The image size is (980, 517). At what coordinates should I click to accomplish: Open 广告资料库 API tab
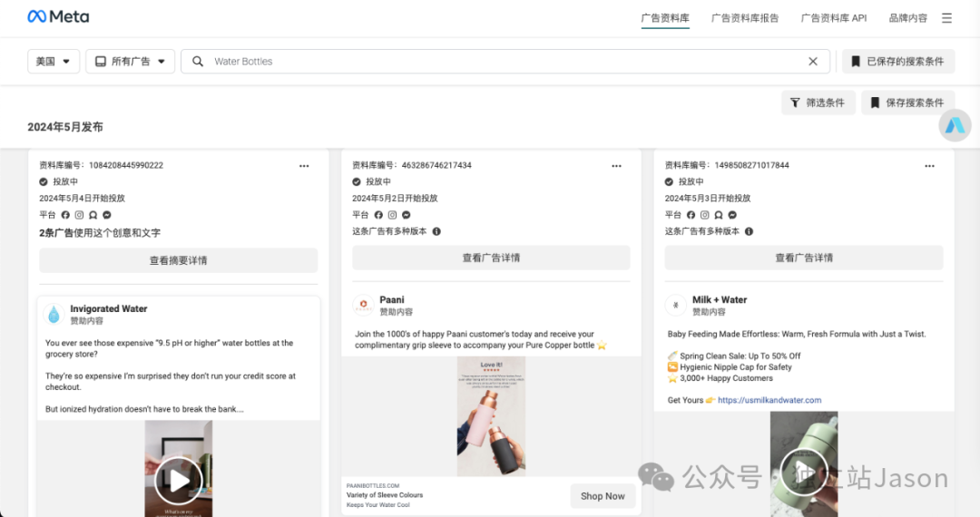click(x=834, y=18)
